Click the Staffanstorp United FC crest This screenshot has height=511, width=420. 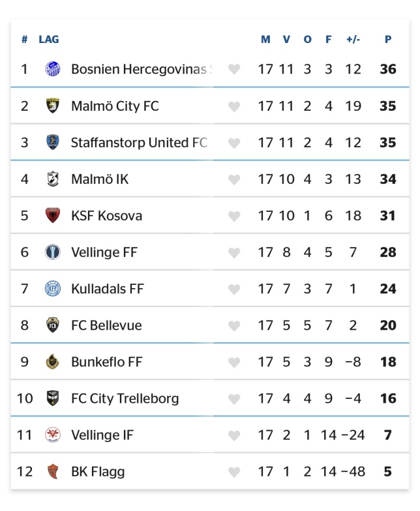[53, 142]
